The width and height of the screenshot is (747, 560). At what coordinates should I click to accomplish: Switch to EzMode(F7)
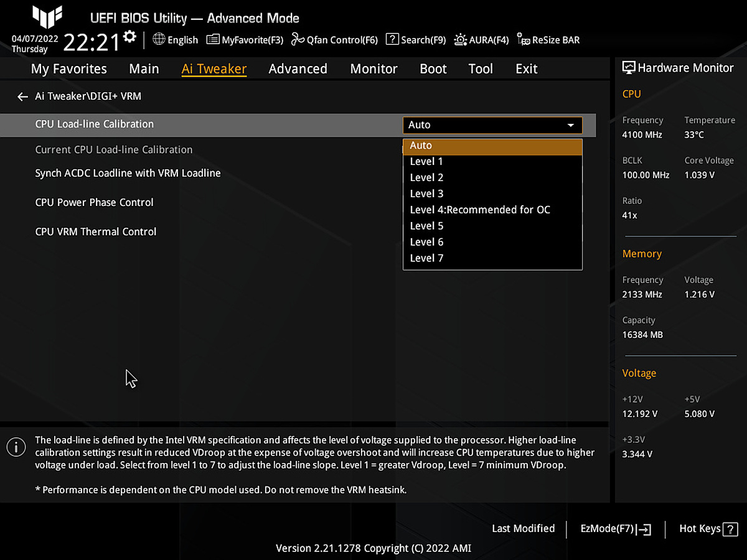616,529
